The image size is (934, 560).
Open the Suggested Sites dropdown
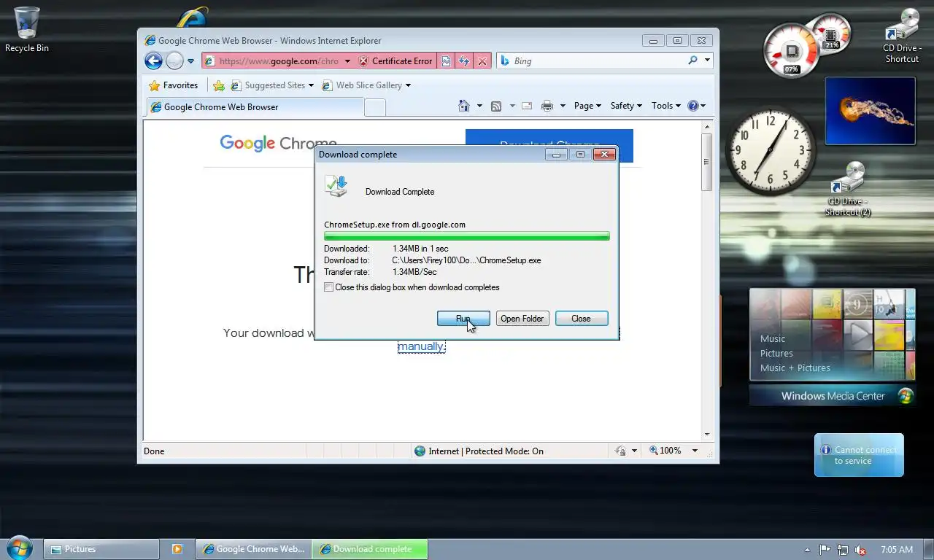272,85
